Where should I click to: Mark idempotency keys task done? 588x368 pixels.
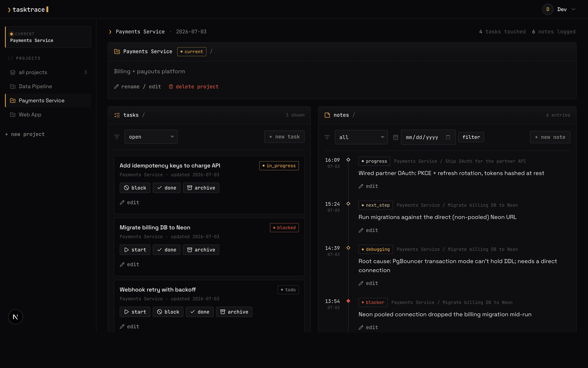(167, 188)
